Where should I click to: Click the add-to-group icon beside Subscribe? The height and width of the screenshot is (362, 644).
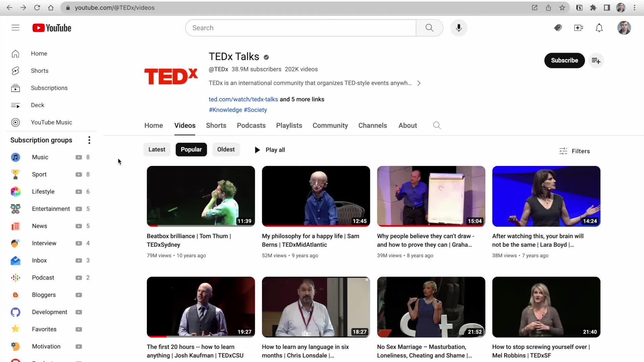596,61
